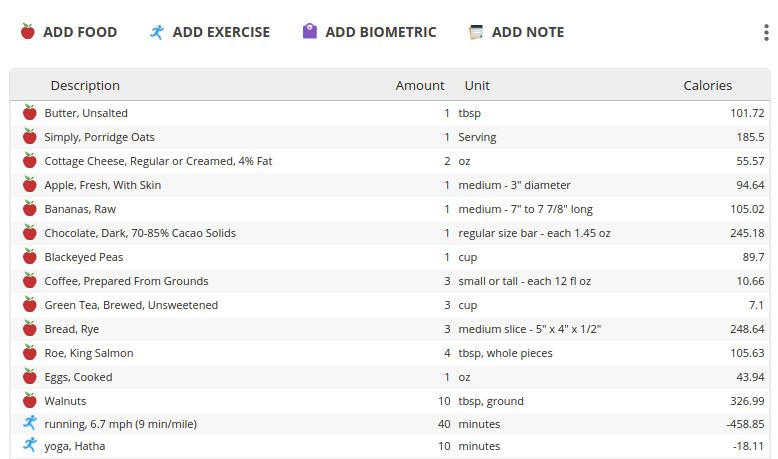Click the apple icon next to Bananas, Raw

(x=29, y=209)
